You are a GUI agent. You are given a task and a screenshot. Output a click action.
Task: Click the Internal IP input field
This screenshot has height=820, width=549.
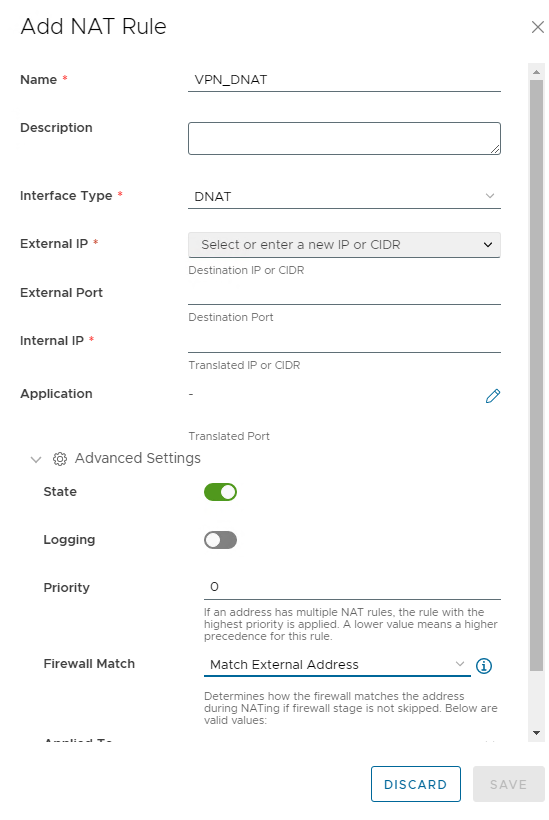point(344,341)
